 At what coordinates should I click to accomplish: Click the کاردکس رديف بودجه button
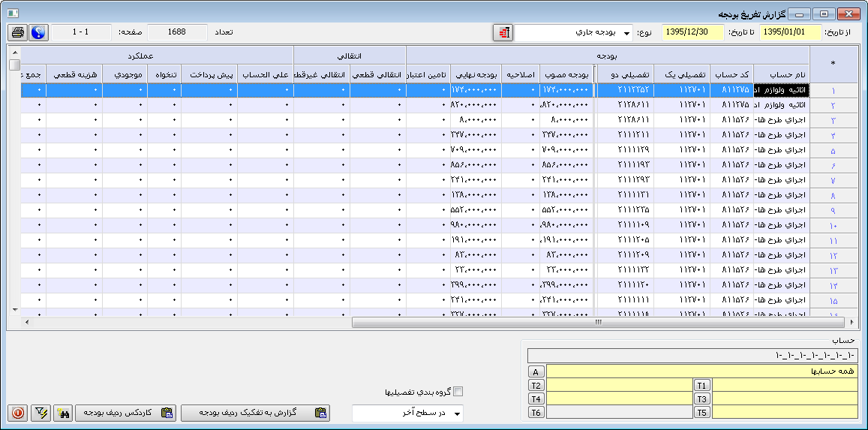click(x=125, y=413)
